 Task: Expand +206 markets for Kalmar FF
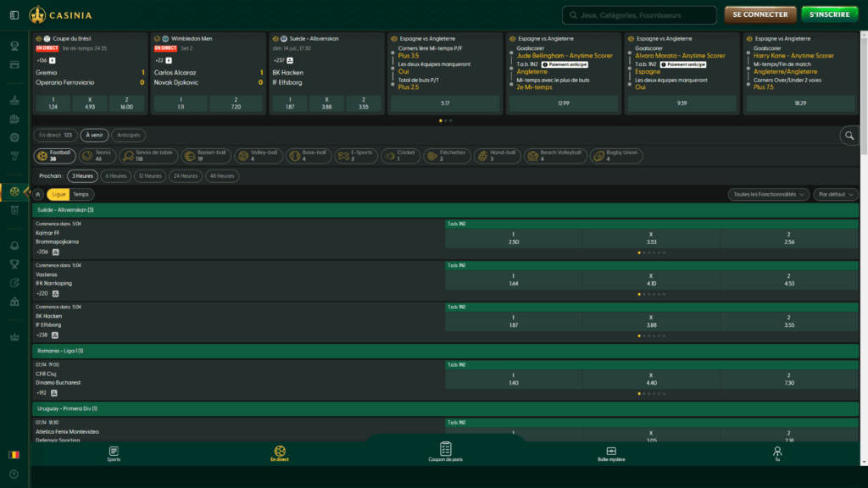click(42, 252)
